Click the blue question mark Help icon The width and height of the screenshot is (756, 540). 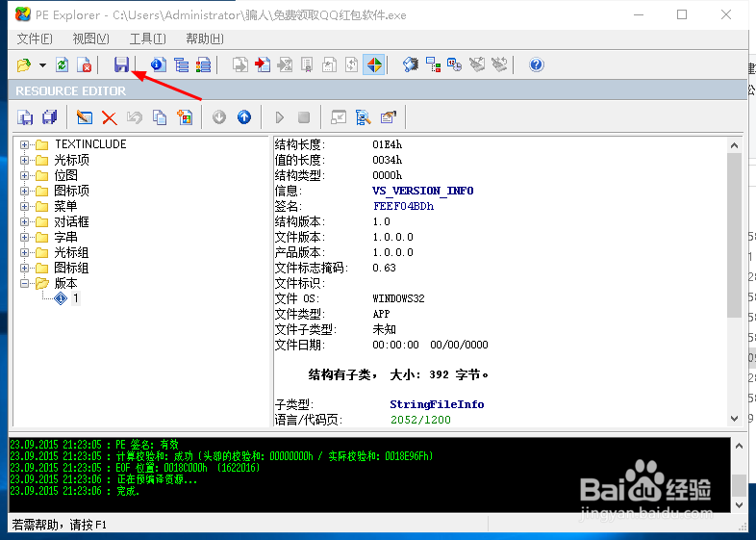coord(536,64)
